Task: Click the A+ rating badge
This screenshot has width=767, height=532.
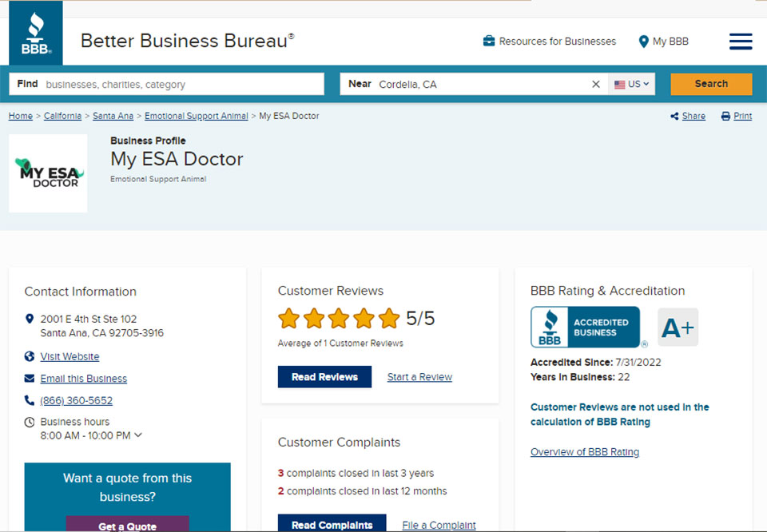Action: pos(678,328)
